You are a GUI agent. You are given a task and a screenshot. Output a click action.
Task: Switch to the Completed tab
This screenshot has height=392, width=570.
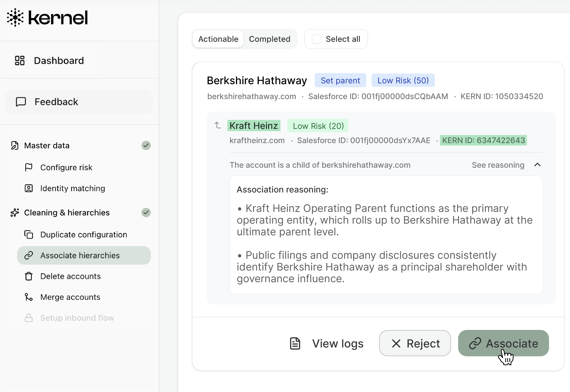point(269,39)
